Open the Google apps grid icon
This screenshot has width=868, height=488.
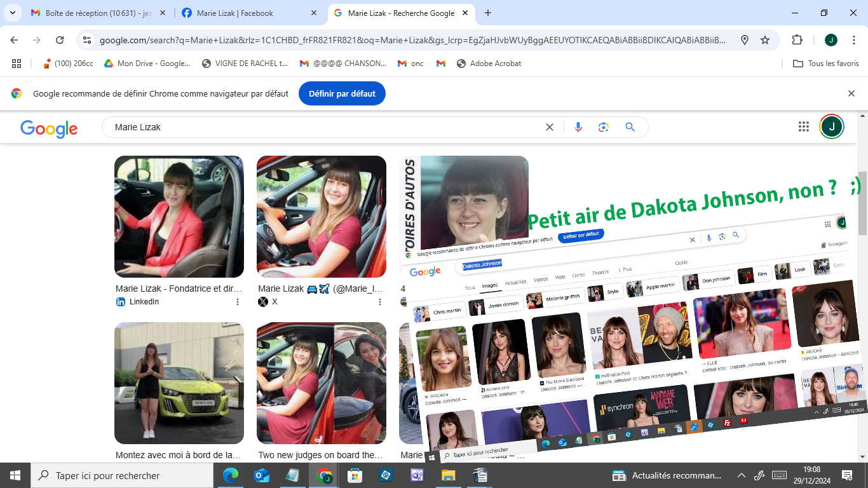coord(804,126)
